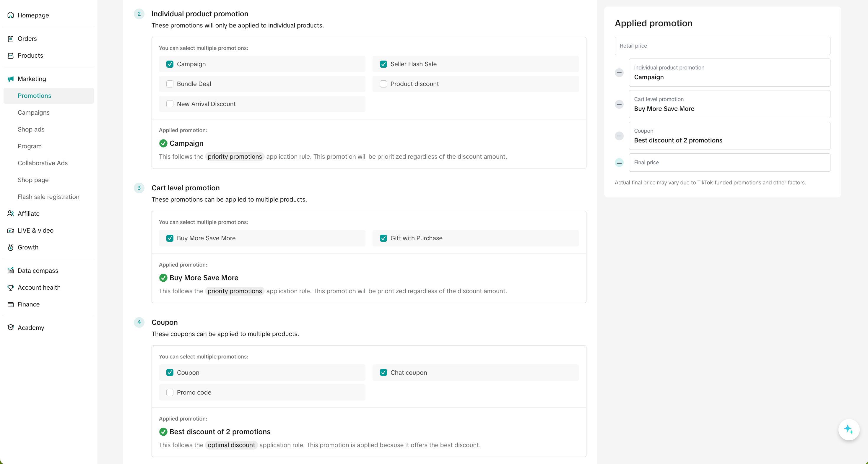Tick the New Arrival Discount checkbox
Screen dimensions: 868x464
click(170, 104)
